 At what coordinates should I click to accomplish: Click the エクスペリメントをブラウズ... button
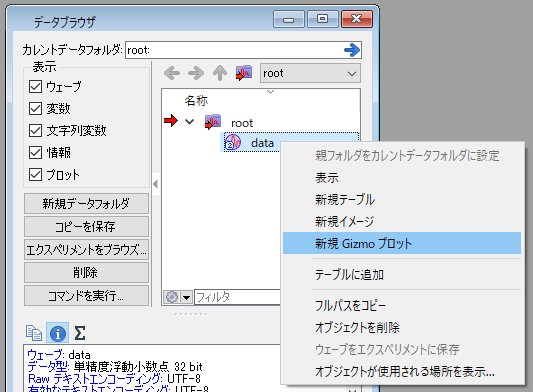(x=86, y=250)
